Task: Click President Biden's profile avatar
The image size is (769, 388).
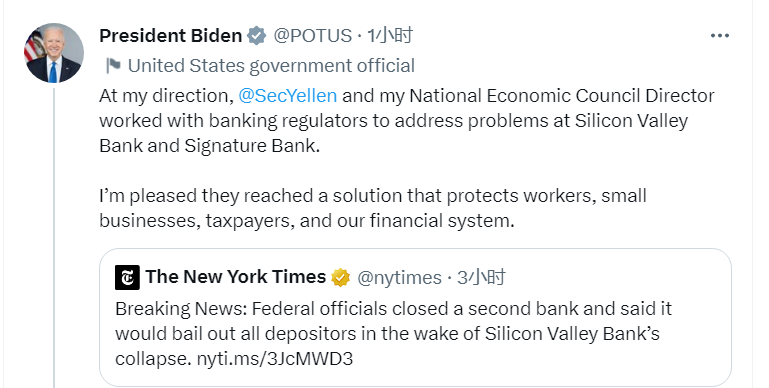Action: [54, 53]
